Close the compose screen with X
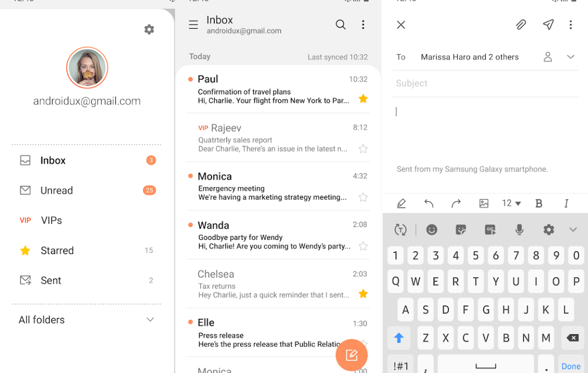588x373 pixels. coord(401,25)
